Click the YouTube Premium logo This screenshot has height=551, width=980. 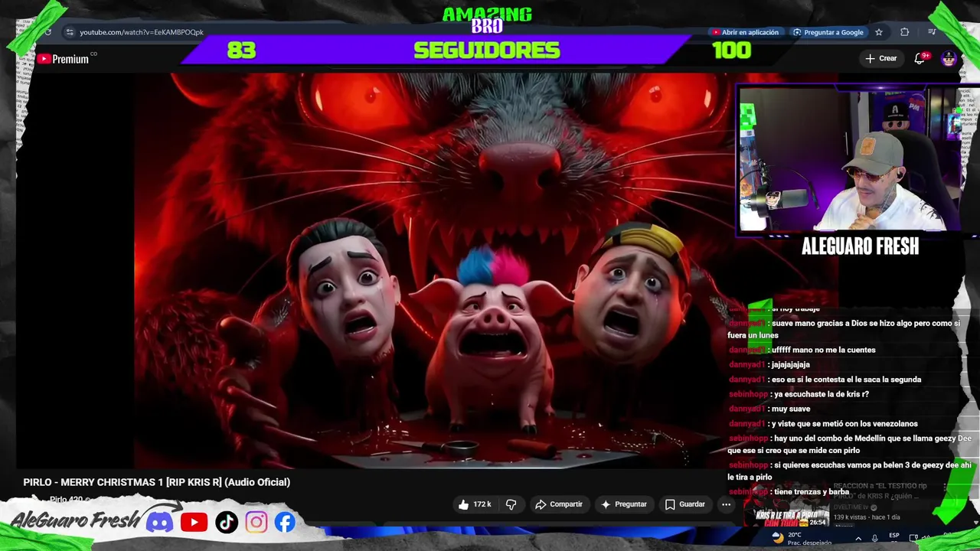64,59
